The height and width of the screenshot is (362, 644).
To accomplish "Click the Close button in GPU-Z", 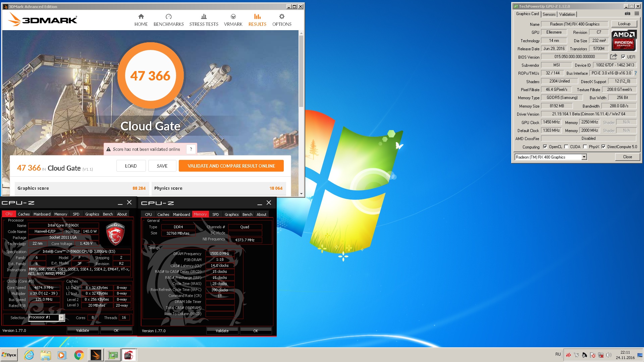I will click(628, 157).
